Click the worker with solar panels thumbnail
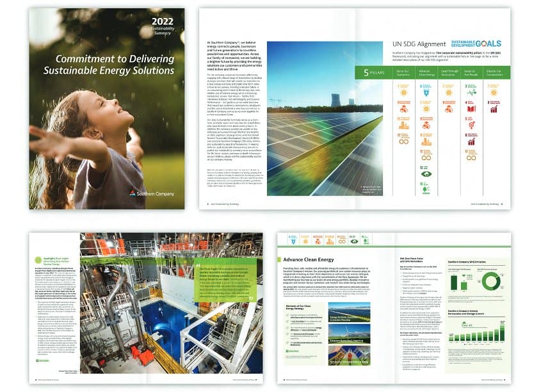Screen dimensions: 541x392 pos(349,355)
